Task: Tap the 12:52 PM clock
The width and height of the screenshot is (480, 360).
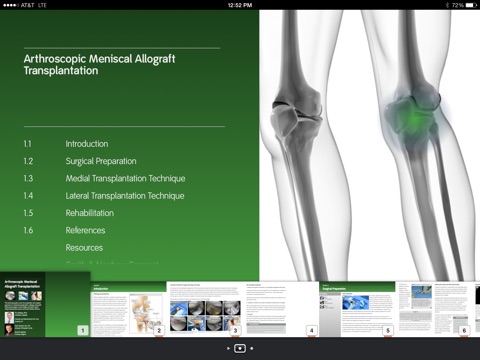Action: pyautogui.click(x=240, y=5)
